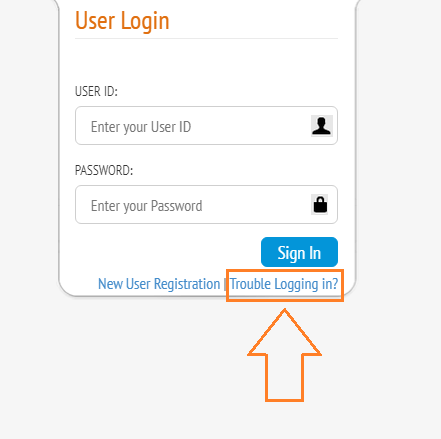Click the orange highlight box's right edge

click(x=343, y=285)
